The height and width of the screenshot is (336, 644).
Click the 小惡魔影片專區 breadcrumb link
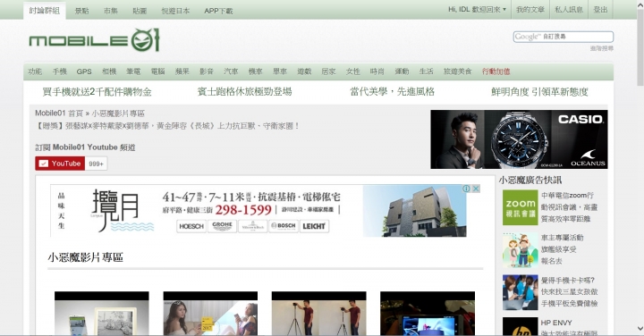tap(118, 113)
